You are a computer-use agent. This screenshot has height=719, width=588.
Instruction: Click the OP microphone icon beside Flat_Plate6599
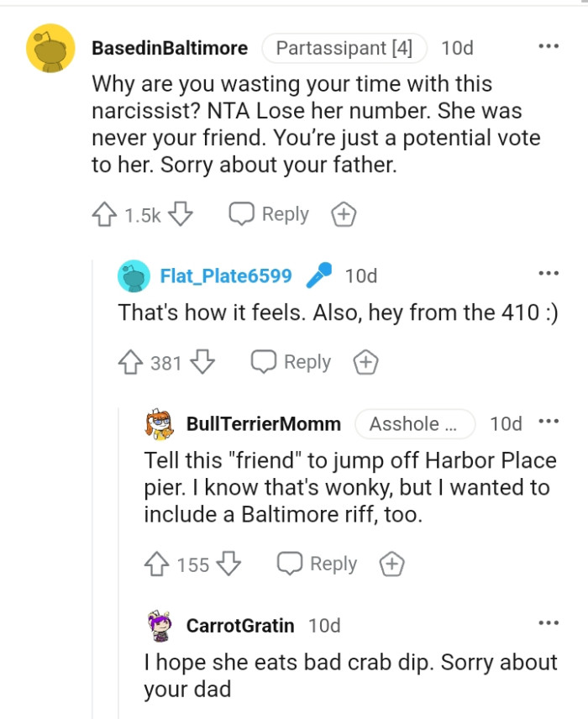[318, 275]
